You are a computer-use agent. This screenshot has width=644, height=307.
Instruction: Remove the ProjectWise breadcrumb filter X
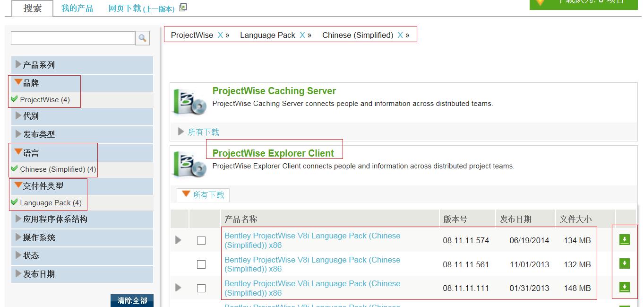point(220,35)
